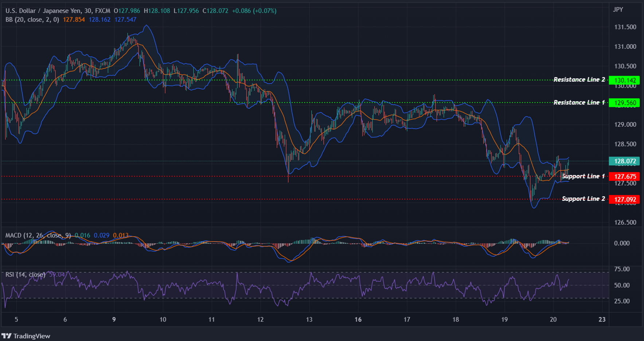Viewport: 644px width, 341px height.
Task: Select the red Support Line 2 price flag
Action: (x=624, y=199)
